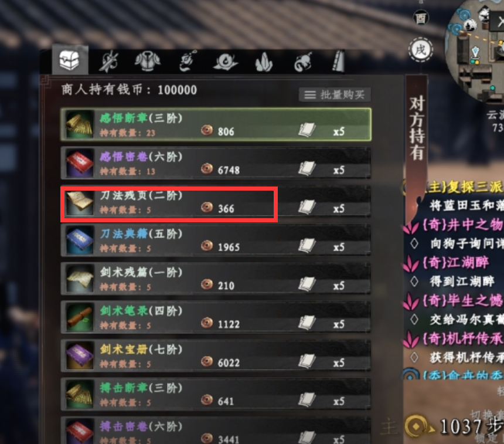Image resolution: width=504 pixels, height=444 pixels.
Task: Select the 剑术笔录(四阶) item priced 1122
Action: pos(216,317)
